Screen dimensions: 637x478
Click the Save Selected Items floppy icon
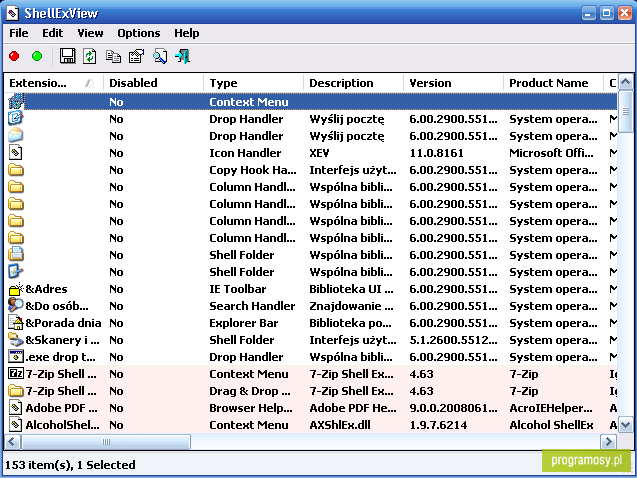[x=67, y=56]
